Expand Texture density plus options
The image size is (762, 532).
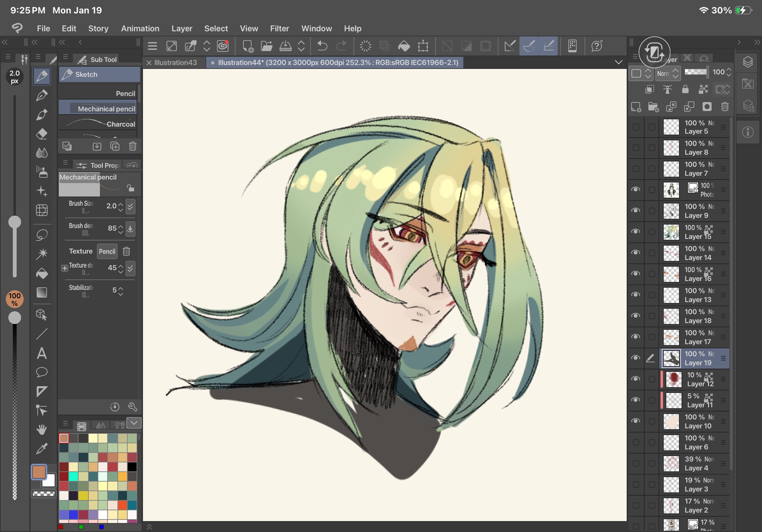[x=65, y=268]
